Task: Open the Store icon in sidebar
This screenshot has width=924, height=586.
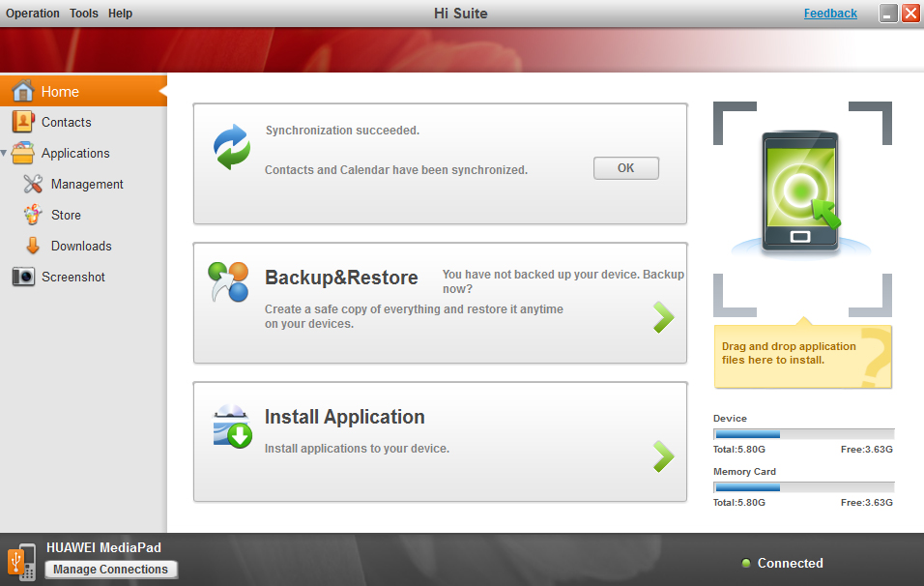Action: coord(33,215)
